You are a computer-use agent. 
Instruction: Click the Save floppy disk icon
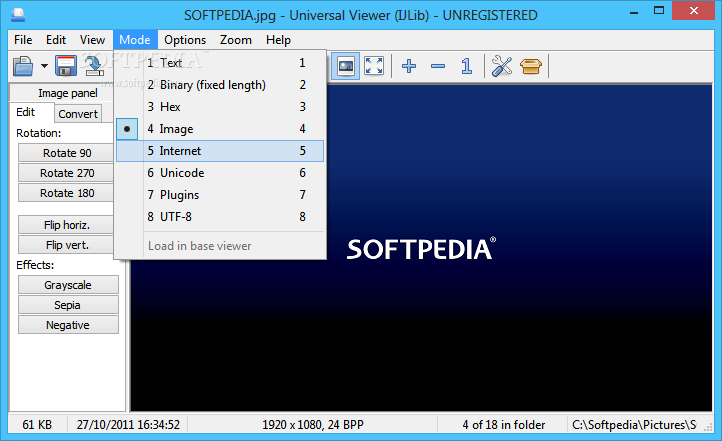66,66
